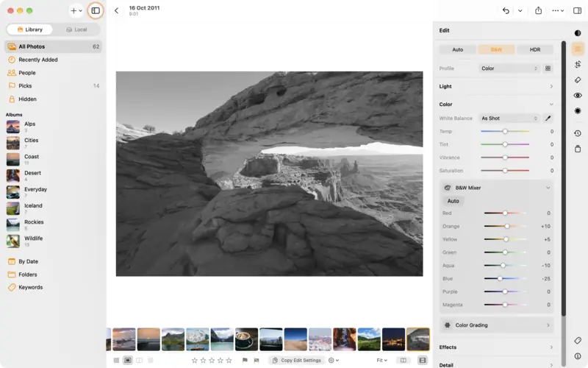This screenshot has height=368, width=588.
Task: Toggle the B&W treatment button
Action: [x=496, y=49]
